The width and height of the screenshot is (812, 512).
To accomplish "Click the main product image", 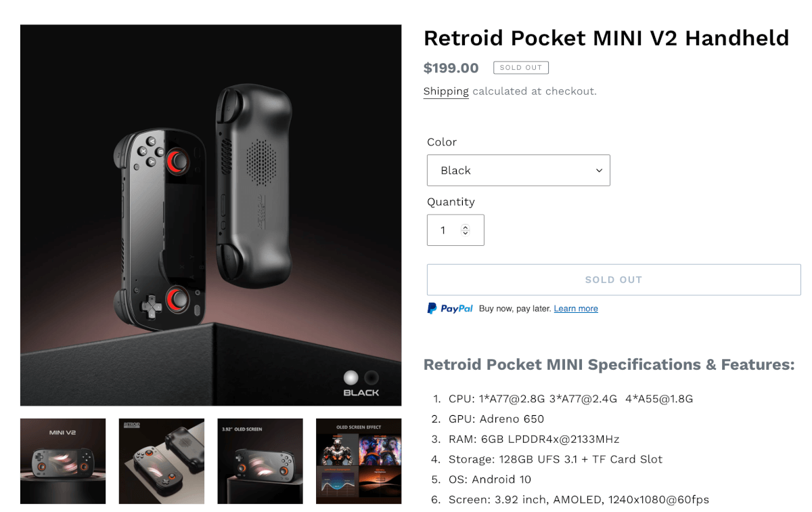I will (x=210, y=215).
